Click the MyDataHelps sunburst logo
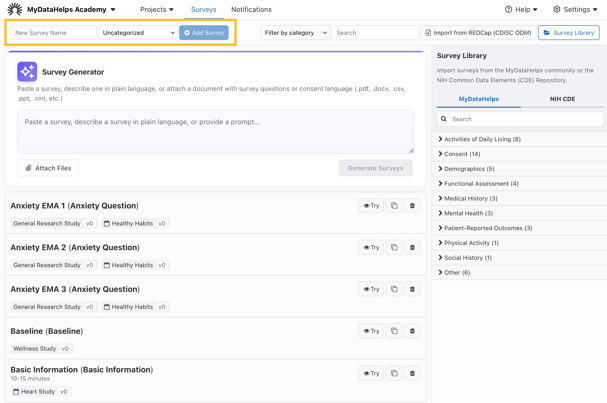Screen dimensions: 607x403 pyautogui.click(x=15, y=9)
